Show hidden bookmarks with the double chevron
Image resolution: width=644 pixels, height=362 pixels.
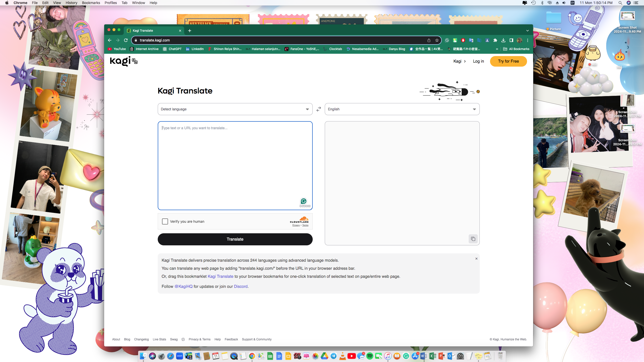coord(497,49)
